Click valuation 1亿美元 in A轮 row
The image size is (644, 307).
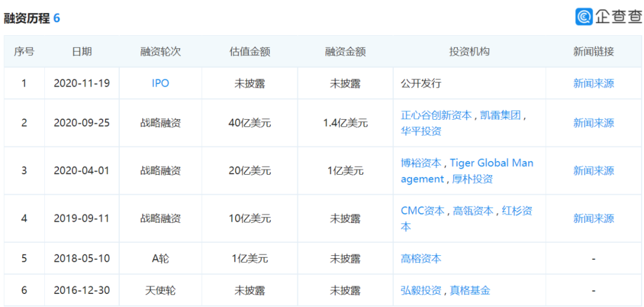point(250,259)
